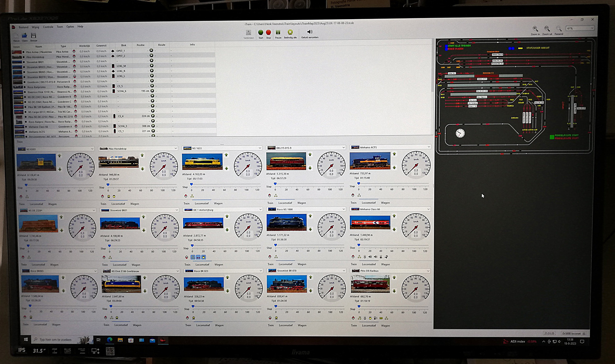This screenshot has height=364, width=615.
Task: Click the Pauze toolbar icon
Action: tap(278, 32)
